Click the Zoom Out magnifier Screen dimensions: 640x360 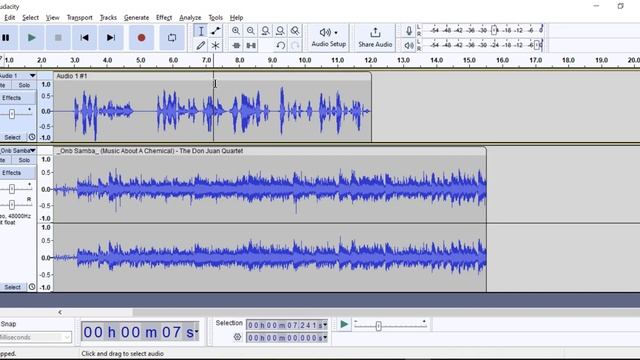point(250,31)
